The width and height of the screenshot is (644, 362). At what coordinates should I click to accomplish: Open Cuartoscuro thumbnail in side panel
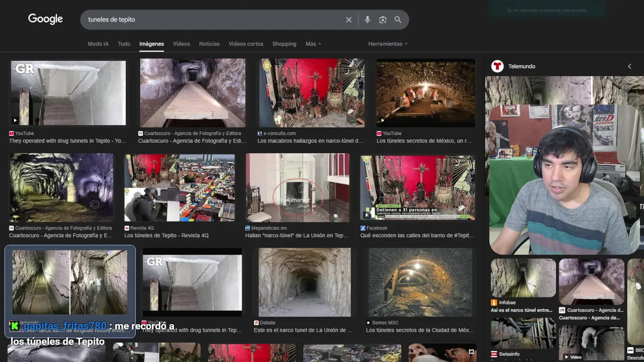coord(592,282)
